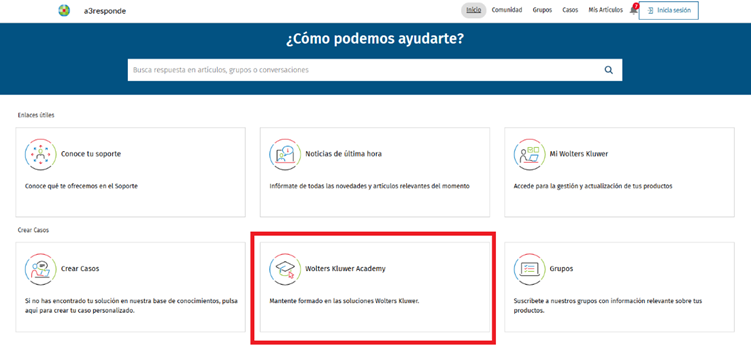Open the Comunidad menu item
This screenshot has width=751, height=361.
(x=507, y=10)
